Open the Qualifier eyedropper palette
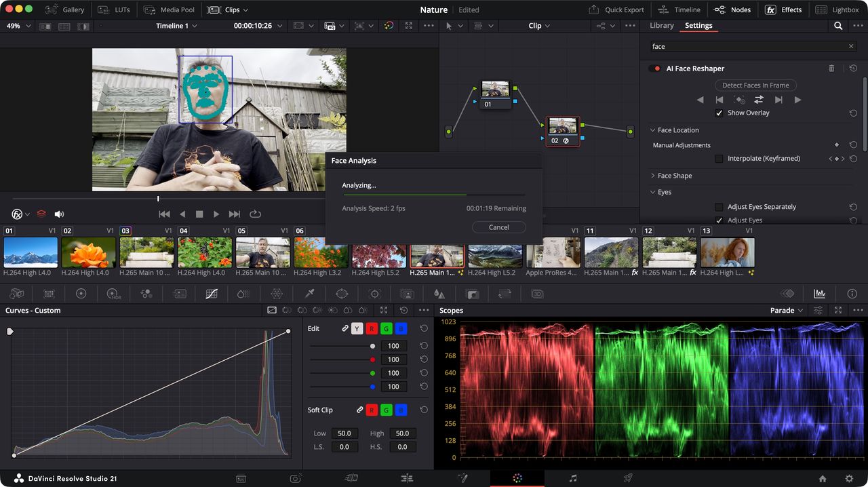The width and height of the screenshot is (868, 487). point(310,294)
